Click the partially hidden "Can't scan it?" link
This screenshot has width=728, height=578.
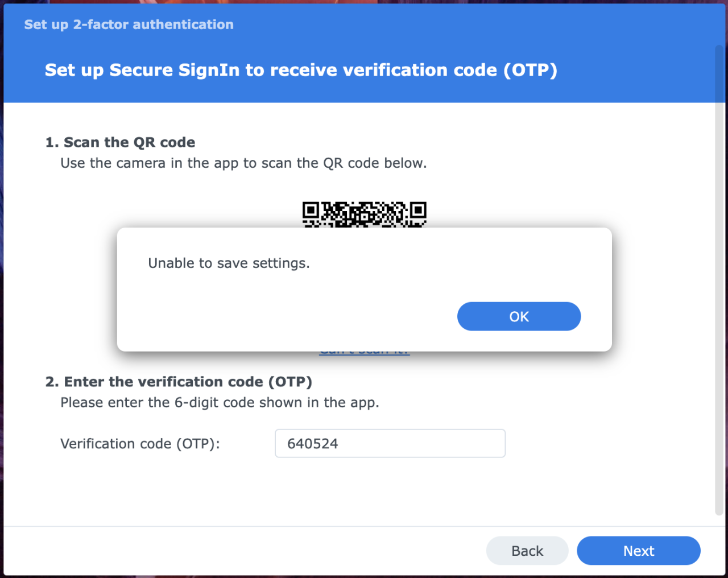[x=365, y=353]
